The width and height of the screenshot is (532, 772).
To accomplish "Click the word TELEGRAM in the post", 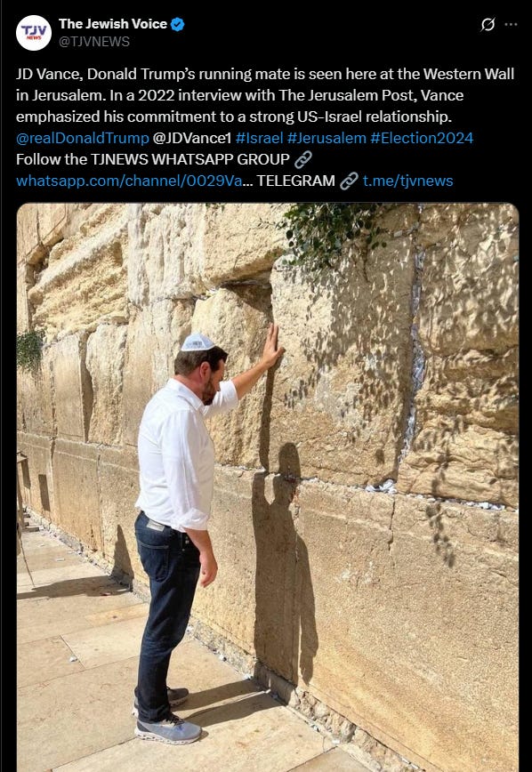I will point(295,181).
